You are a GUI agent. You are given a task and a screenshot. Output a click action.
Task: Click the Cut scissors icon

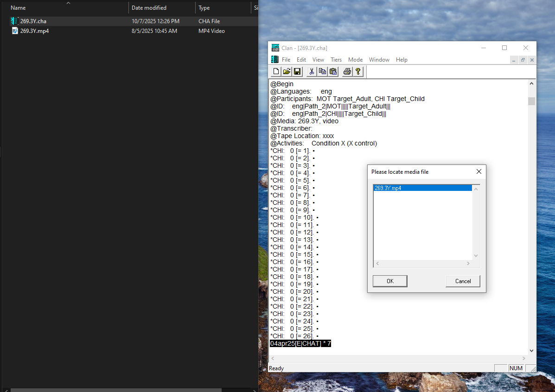tap(312, 71)
